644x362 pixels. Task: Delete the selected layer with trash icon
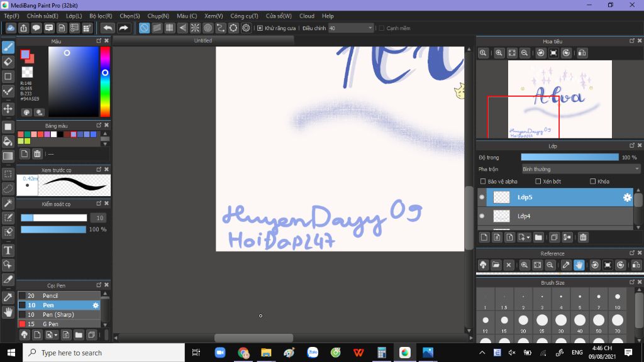pos(583,237)
